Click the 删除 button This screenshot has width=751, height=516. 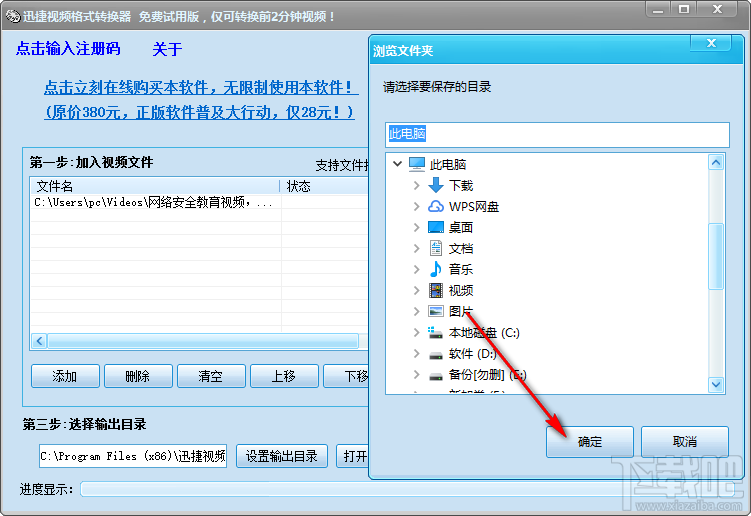point(138,376)
